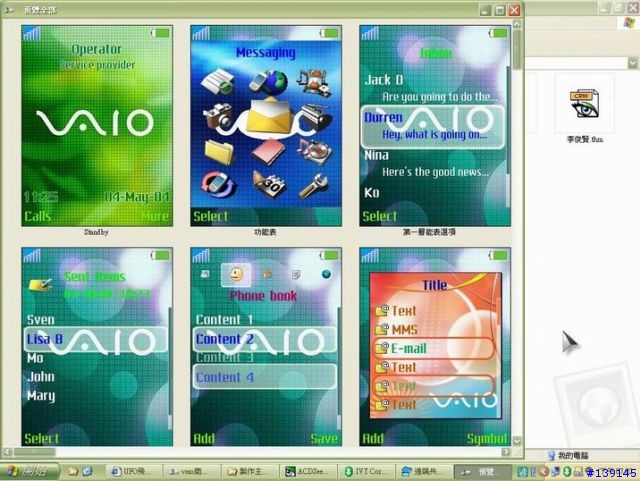Viewport: 640px width, 481px height.
Task: Click the Symbol softkey in Title preview
Action: (x=487, y=439)
